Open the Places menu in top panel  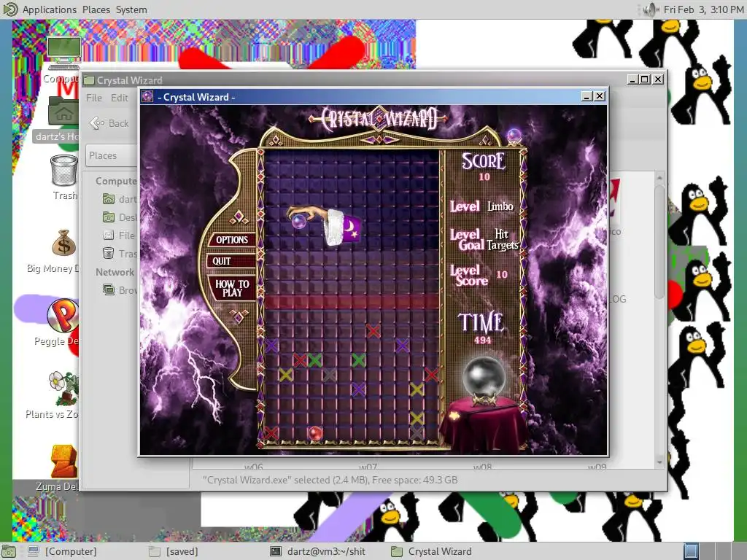click(96, 9)
